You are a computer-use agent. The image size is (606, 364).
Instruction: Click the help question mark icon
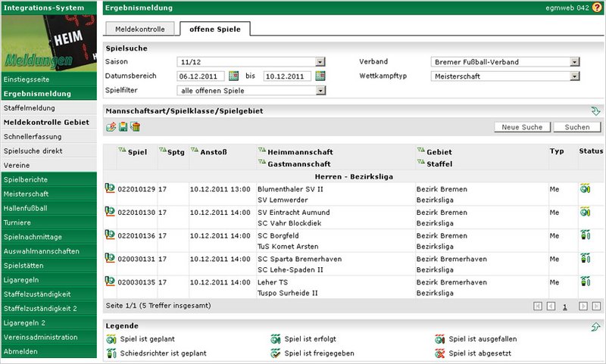597,8
